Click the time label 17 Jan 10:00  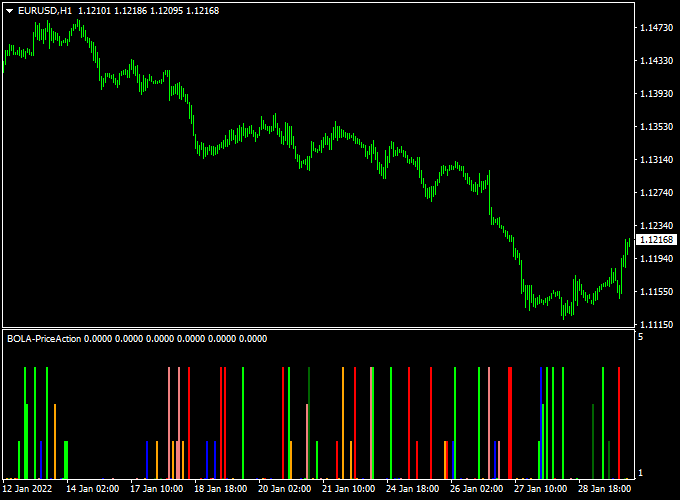tap(157, 489)
